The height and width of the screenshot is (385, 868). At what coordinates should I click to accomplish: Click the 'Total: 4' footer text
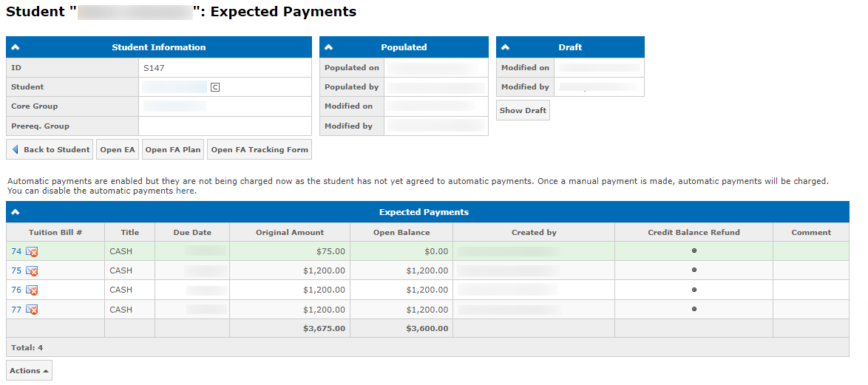(27, 348)
